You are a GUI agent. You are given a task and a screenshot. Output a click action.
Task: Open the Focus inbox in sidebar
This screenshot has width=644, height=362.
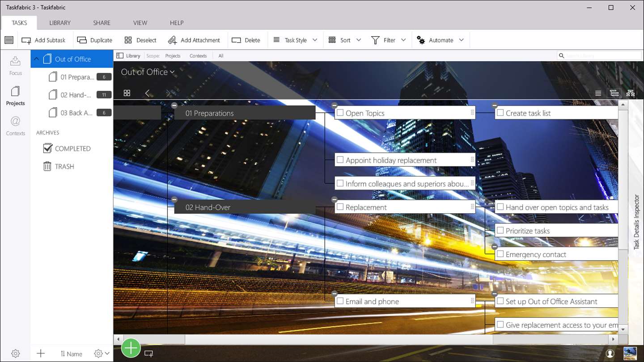[15, 65]
